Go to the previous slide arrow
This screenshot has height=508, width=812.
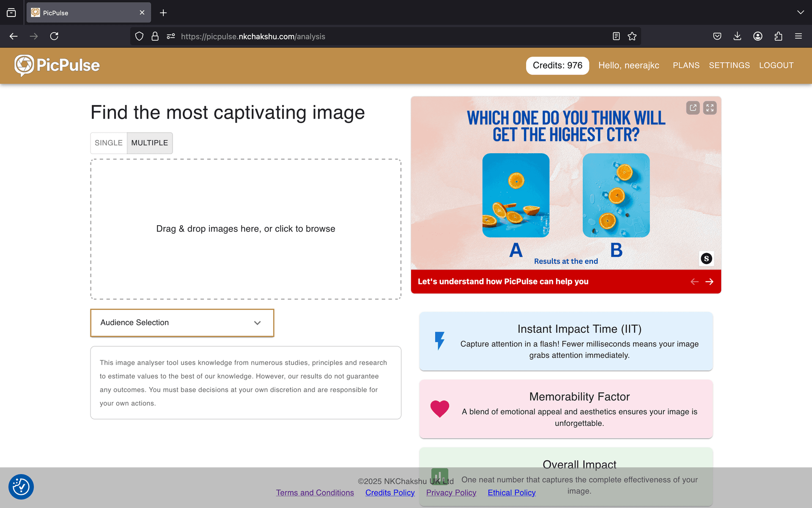click(694, 282)
